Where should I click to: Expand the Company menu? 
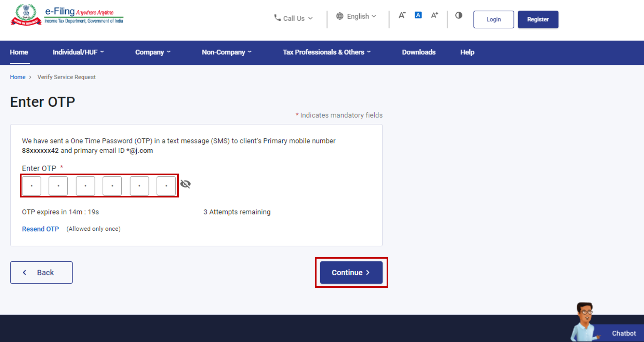click(152, 52)
